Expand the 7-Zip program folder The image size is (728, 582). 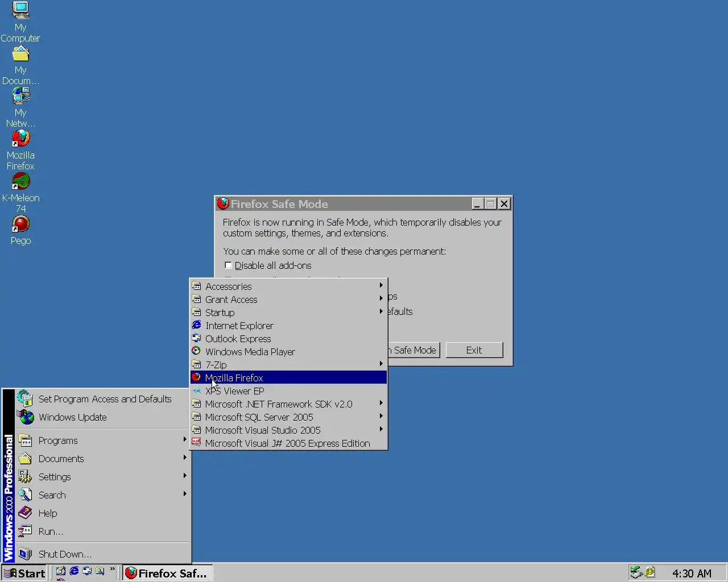pyautogui.click(x=288, y=365)
